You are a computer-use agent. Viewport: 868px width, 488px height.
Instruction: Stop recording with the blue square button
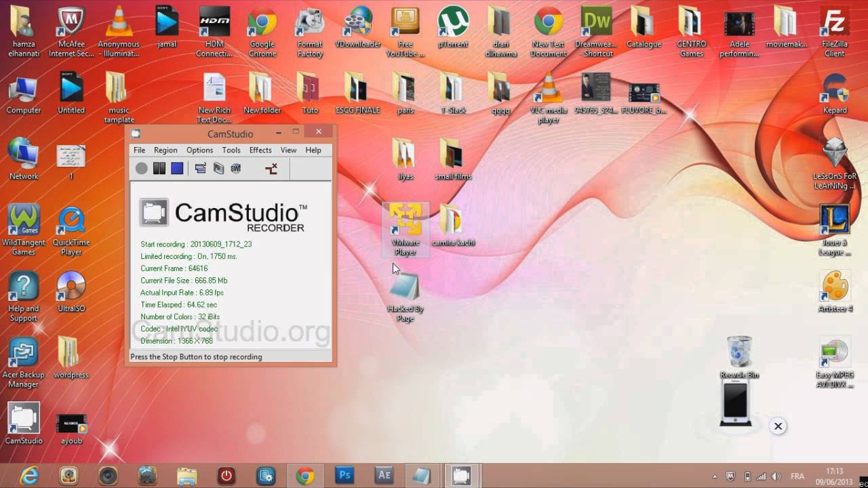[177, 169]
